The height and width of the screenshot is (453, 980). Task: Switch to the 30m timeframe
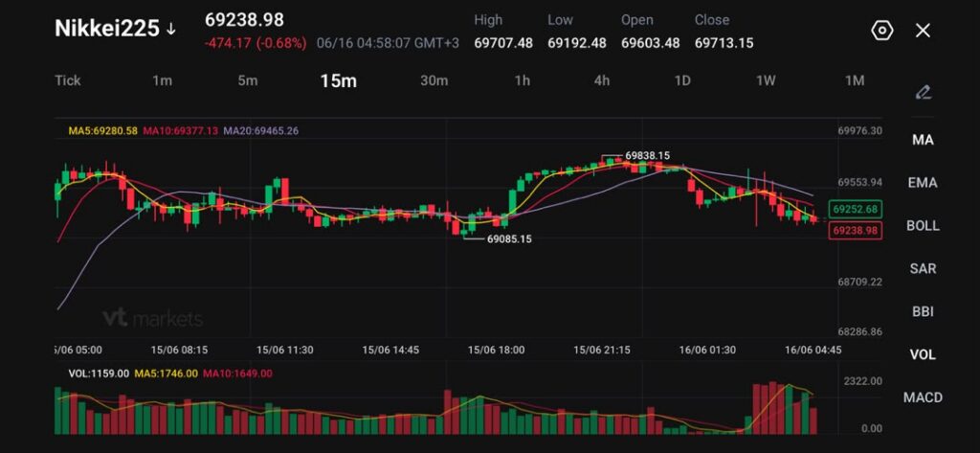pyautogui.click(x=434, y=80)
